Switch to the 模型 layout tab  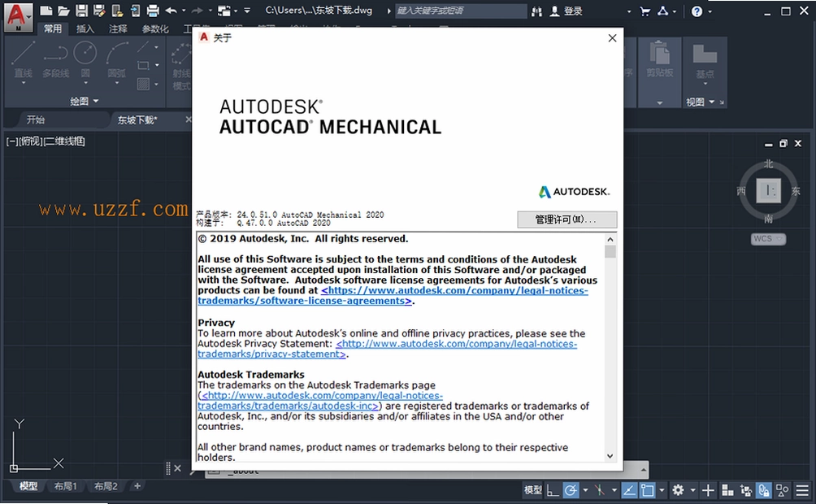click(x=28, y=486)
